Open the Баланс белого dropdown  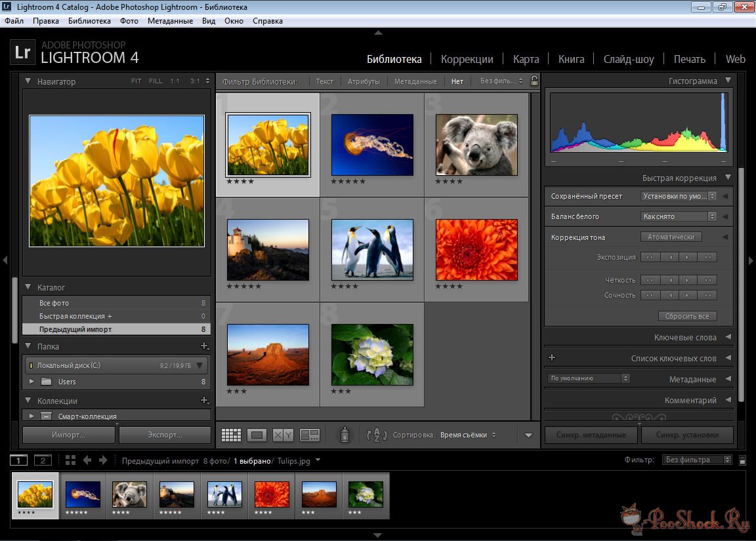point(679,216)
